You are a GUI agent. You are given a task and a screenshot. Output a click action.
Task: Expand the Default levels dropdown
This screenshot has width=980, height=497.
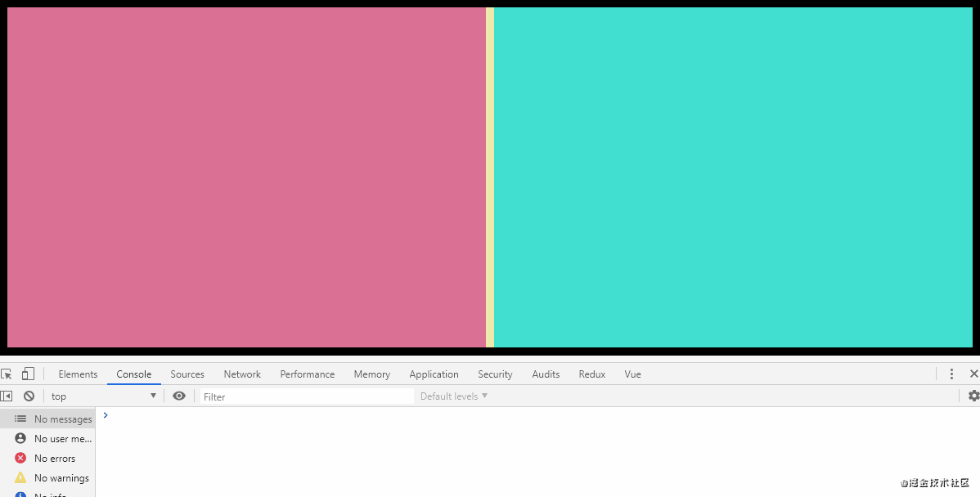454,396
